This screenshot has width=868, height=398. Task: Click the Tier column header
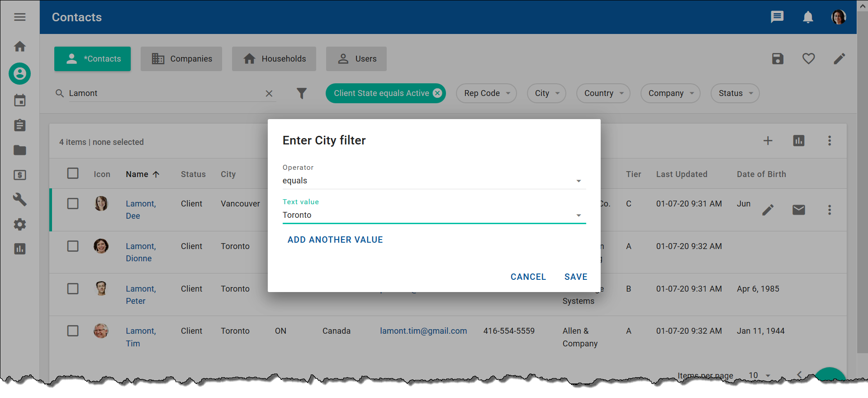(633, 174)
